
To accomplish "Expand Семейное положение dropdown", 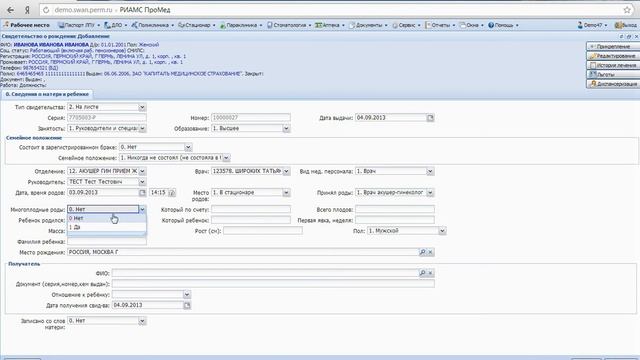I will pos(226,158).
